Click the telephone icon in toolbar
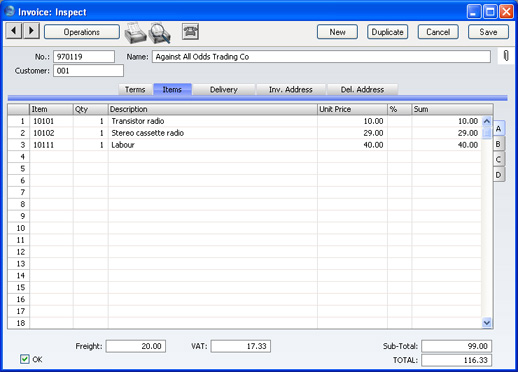This screenshot has width=518, height=372. [190, 32]
